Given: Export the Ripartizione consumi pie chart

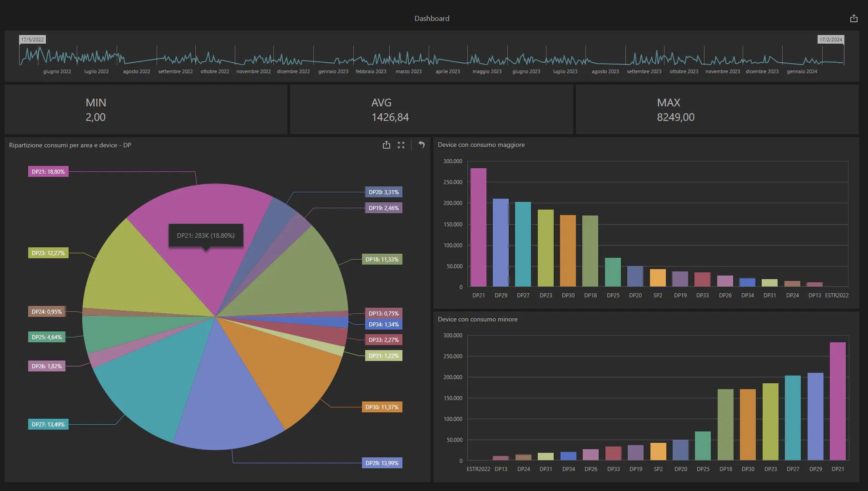Looking at the screenshot, I should [x=386, y=145].
